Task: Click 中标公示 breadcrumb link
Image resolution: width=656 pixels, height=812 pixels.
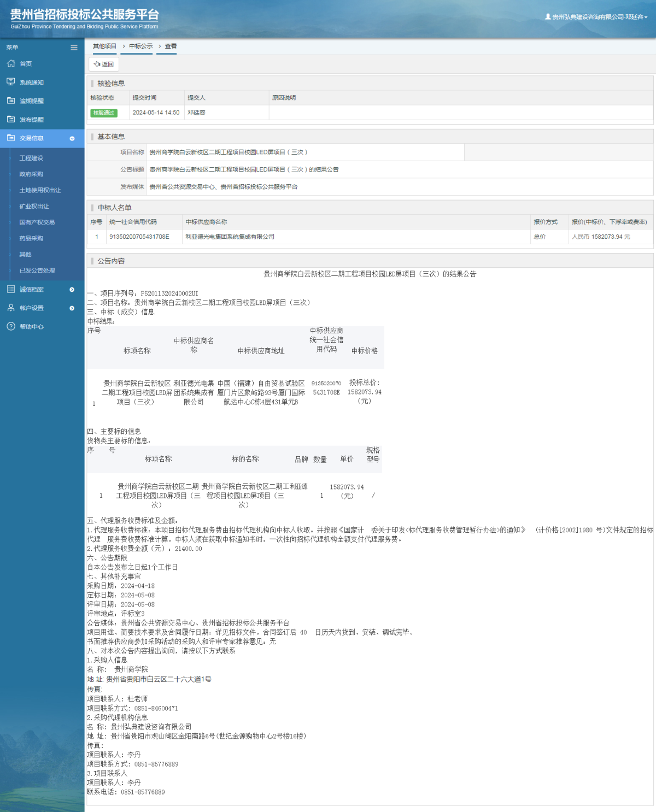Action: 141,46
